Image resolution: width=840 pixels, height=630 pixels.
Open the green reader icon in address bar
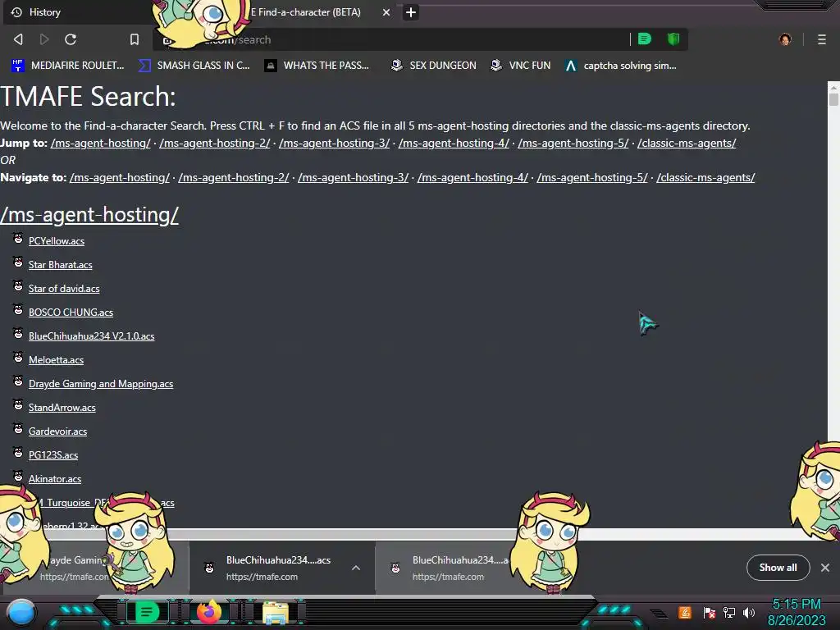coord(645,39)
